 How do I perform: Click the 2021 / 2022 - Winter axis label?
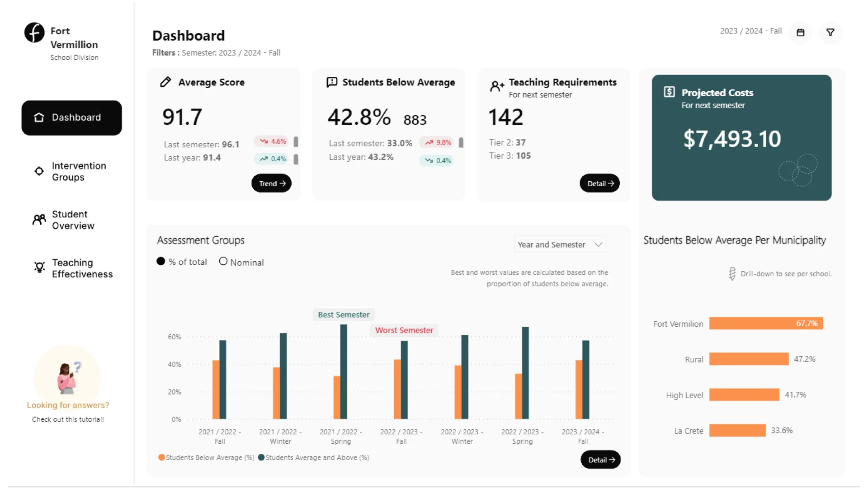click(x=280, y=436)
